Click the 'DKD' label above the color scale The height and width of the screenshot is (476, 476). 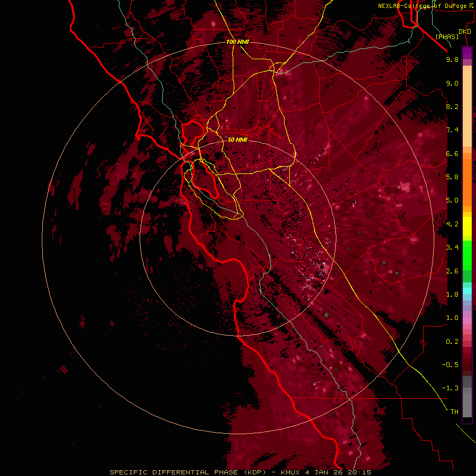coord(465,32)
